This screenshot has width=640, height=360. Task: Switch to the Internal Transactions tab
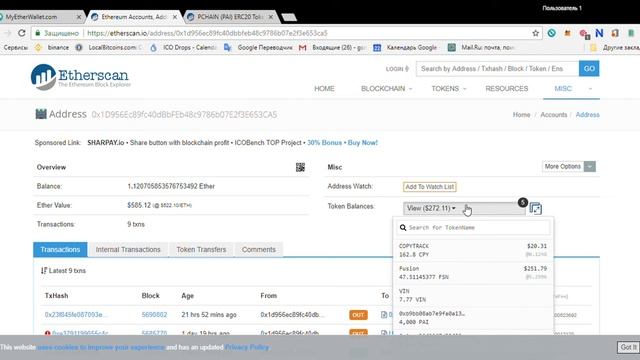coord(128,249)
